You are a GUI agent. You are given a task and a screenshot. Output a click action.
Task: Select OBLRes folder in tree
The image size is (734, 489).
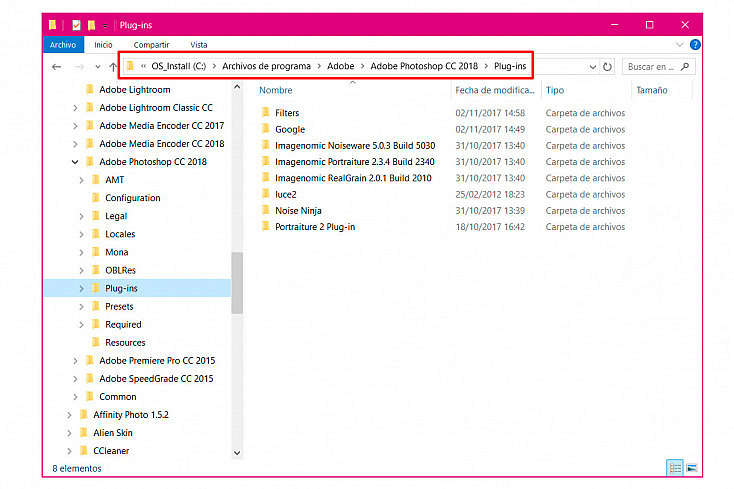click(x=120, y=270)
